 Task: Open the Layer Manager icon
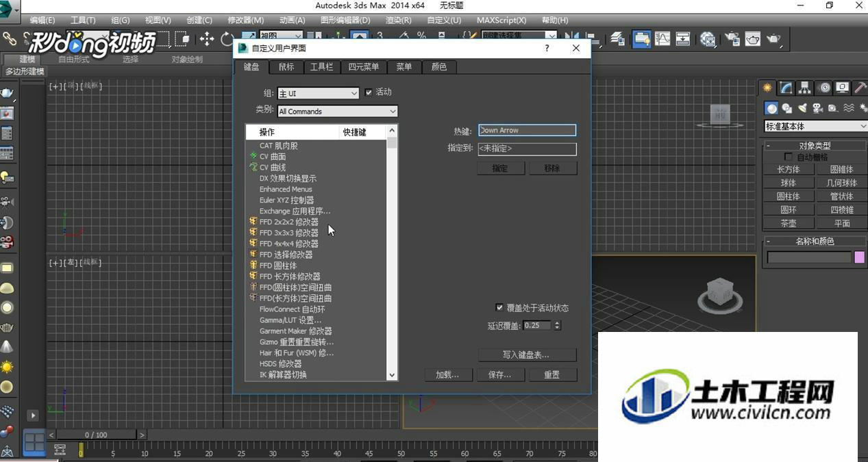click(617, 39)
